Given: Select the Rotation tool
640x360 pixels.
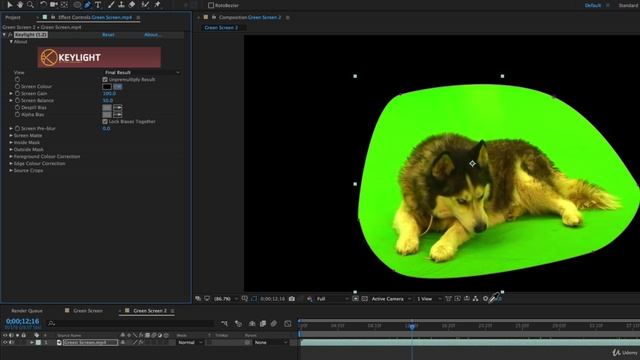Looking at the screenshot, I should (x=43, y=4).
